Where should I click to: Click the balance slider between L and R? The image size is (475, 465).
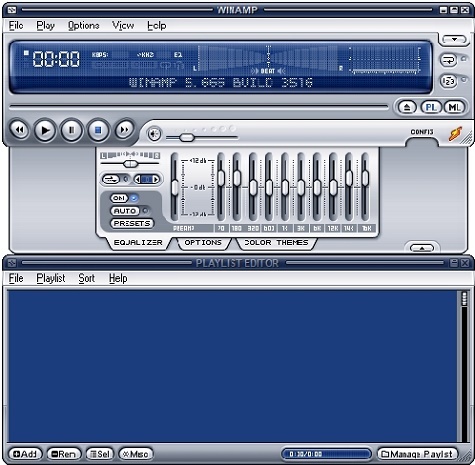coord(130,163)
